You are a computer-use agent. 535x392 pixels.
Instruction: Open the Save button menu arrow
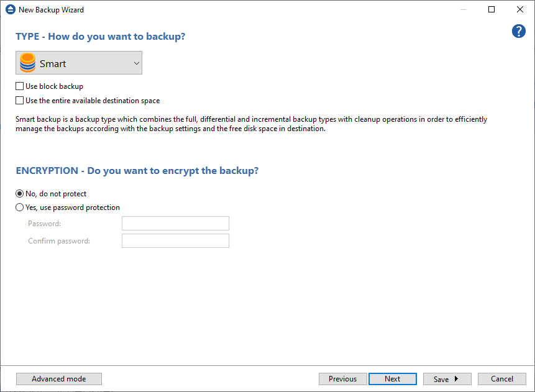456,379
